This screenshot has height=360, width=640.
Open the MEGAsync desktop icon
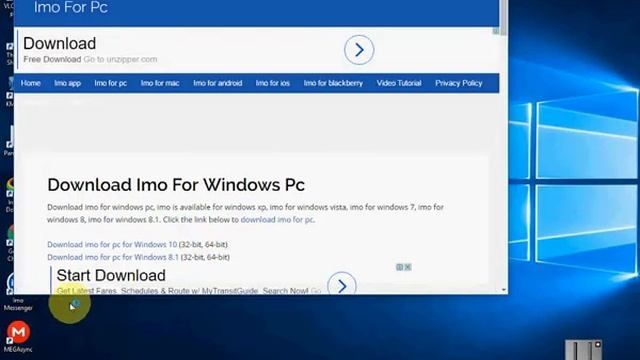(18, 337)
